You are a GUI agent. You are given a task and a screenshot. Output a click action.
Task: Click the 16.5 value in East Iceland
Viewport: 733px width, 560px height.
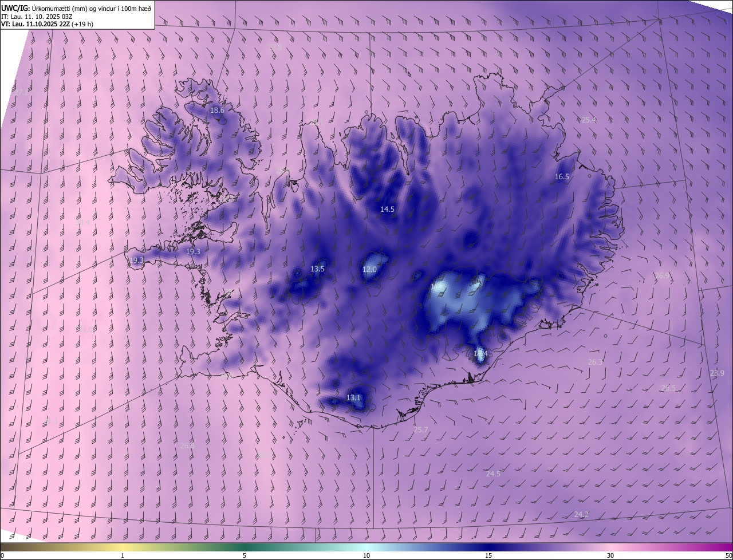coord(562,177)
